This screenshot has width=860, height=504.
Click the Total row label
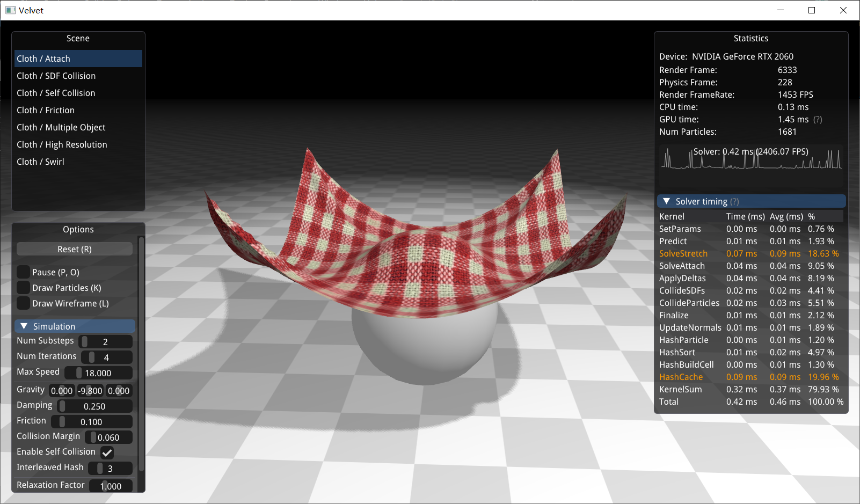pos(669,401)
